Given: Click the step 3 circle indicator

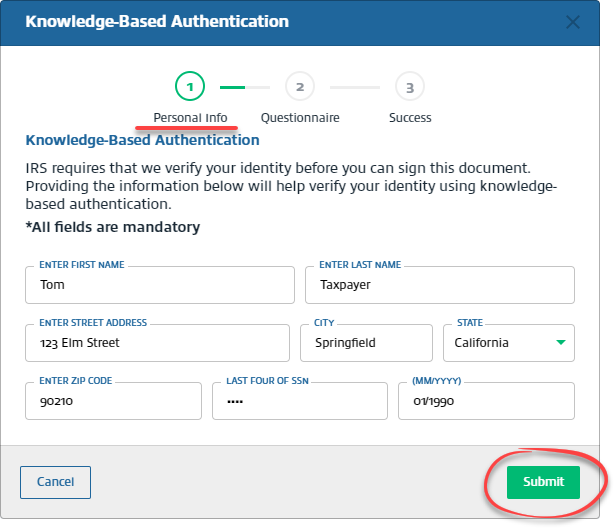Looking at the screenshot, I should [x=409, y=87].
